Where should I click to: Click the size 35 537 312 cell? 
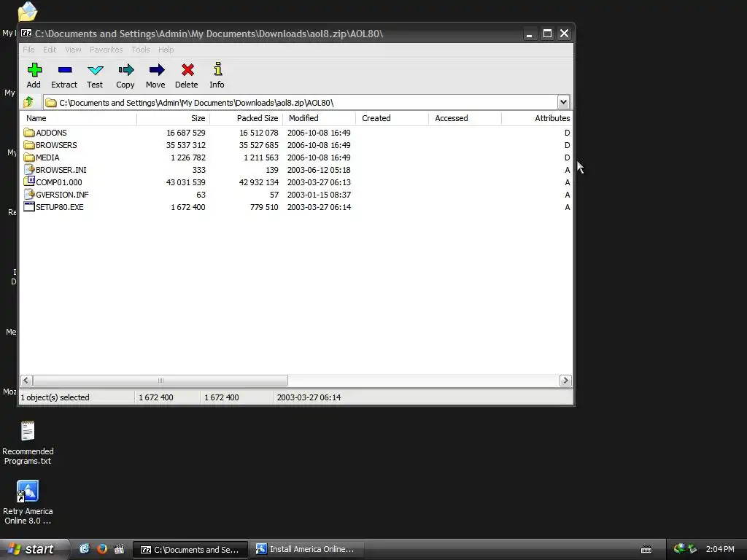186,145
